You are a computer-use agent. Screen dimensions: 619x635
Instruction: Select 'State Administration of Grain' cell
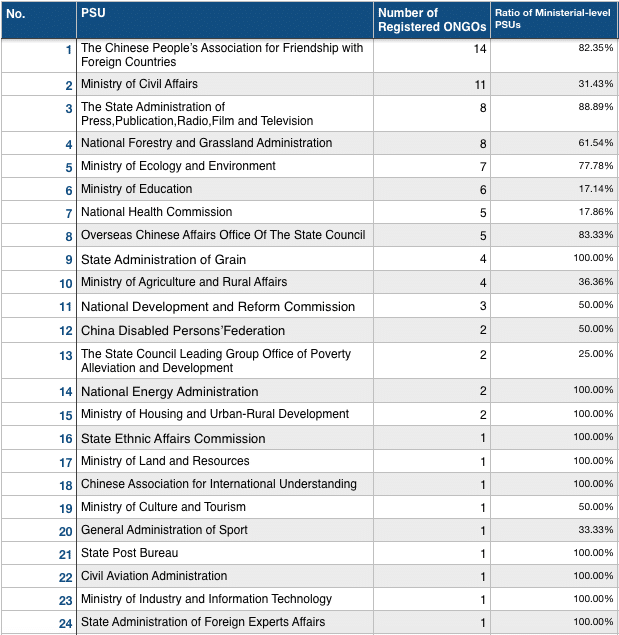click(225, 259)
